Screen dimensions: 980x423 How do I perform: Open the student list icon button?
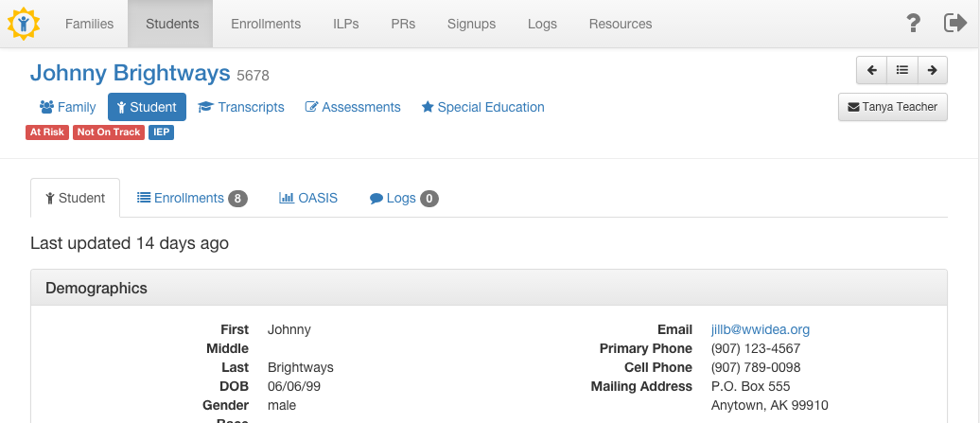coord(901,70)
